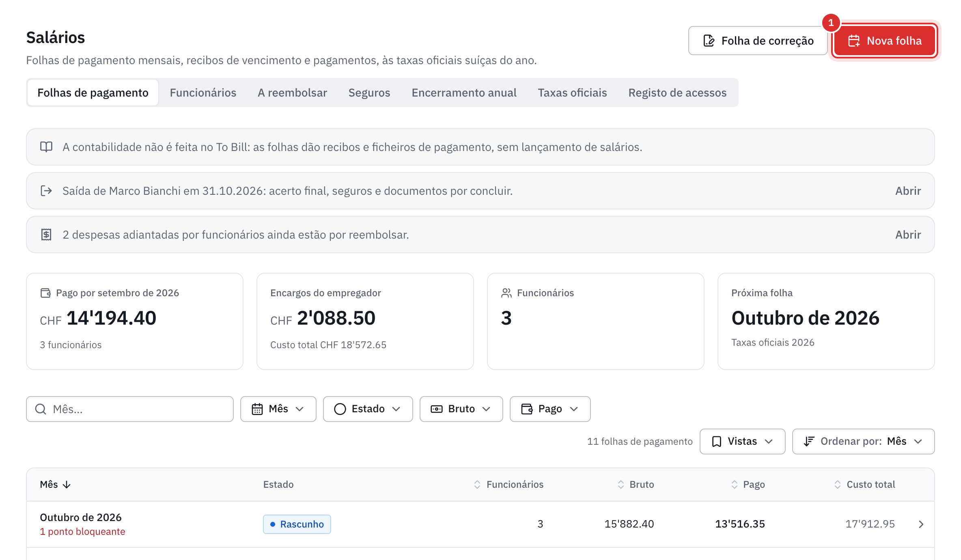Screen dimensions: 961x560
Task: Open the Vistas dropdown
Action: (x=742, y=442)
